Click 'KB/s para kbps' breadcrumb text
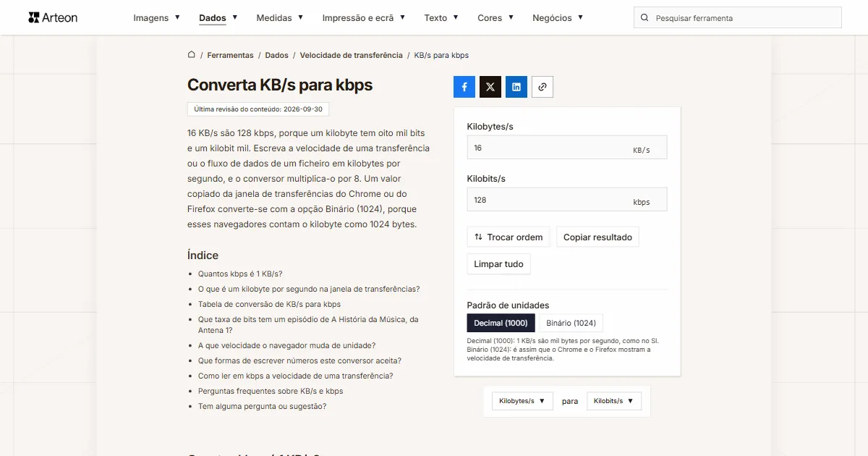 click(x=441, y=55)
